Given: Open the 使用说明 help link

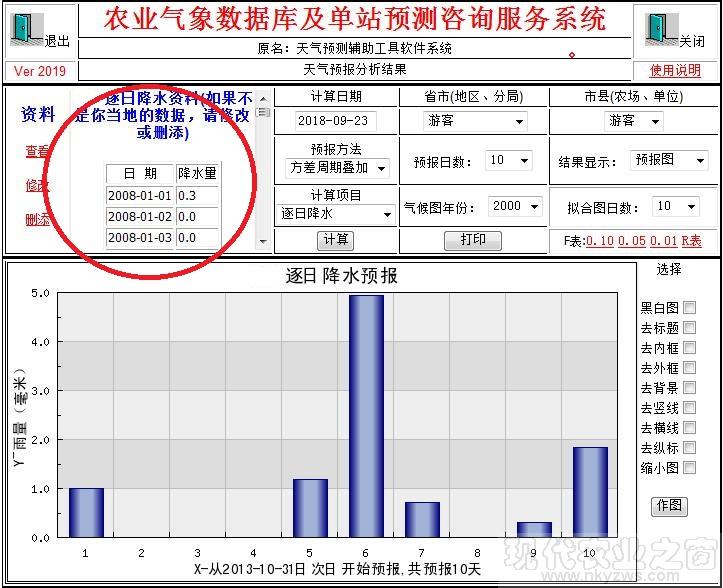Looking at the screenshot, I should point(675,70).
